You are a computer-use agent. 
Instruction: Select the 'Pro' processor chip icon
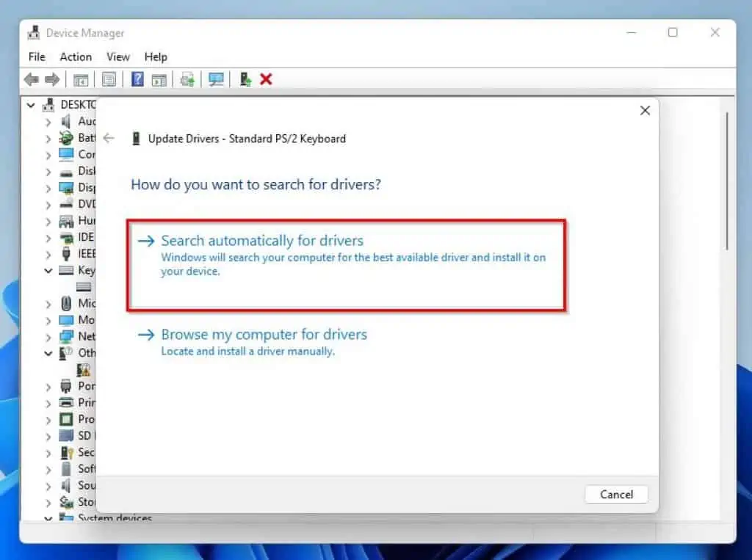66,419
